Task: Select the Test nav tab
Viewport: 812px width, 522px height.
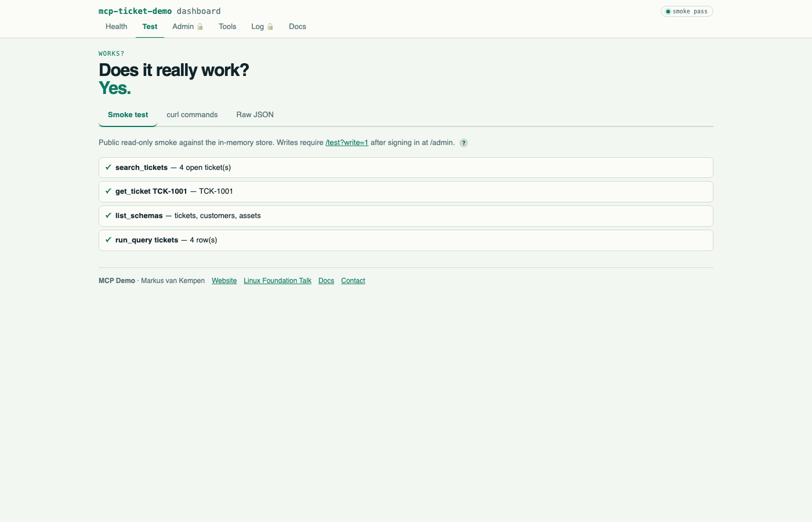Action: click(x=150, y=27)
